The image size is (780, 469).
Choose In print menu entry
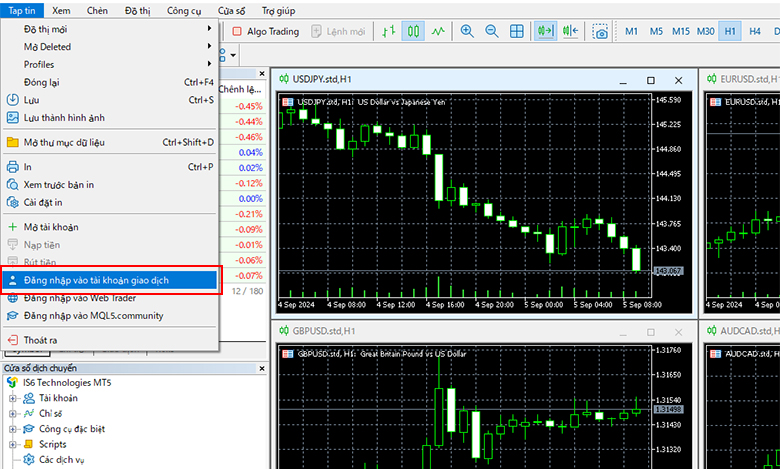(x=110, y=167)
